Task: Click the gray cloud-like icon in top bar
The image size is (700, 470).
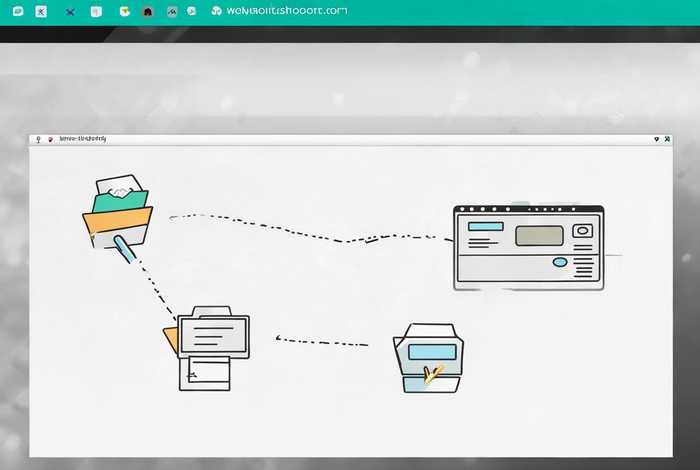Action: click(x=172, y=12)
